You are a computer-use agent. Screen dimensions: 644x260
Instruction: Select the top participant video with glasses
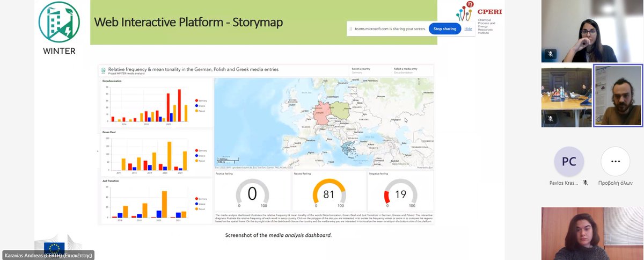pyautogui.click(x=591, y=31)
